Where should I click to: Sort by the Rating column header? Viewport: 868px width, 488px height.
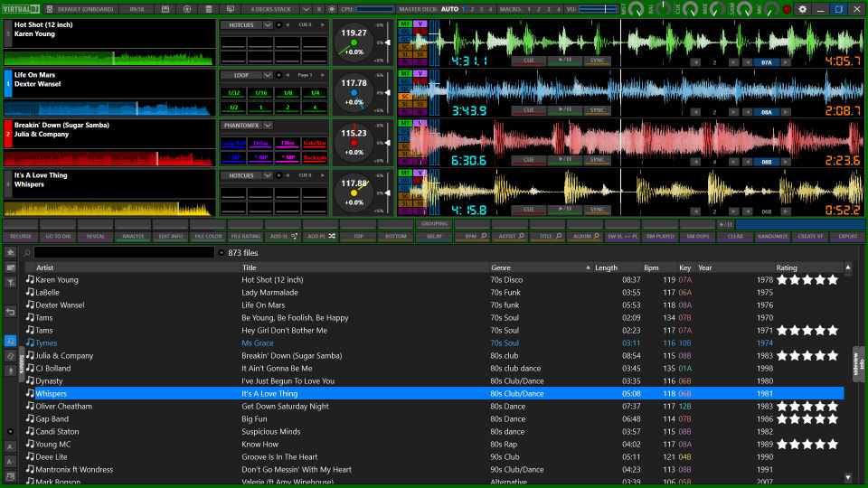pyautogui.click(x=787, y=267)
